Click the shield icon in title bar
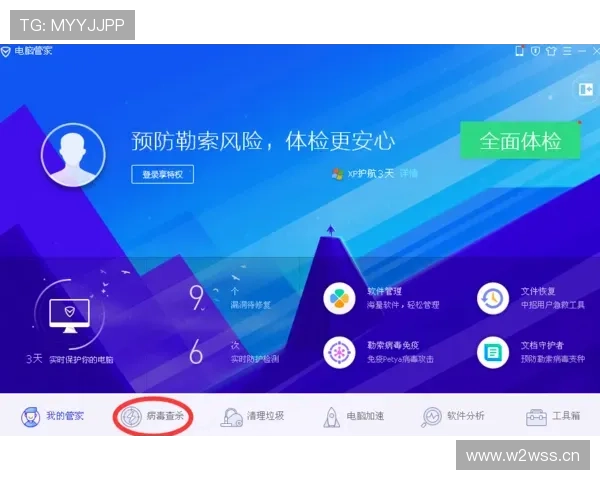 535,50
